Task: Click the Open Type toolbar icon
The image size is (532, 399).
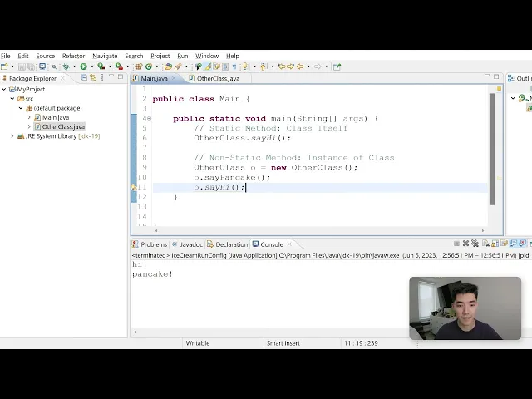Action: [168, 66]
